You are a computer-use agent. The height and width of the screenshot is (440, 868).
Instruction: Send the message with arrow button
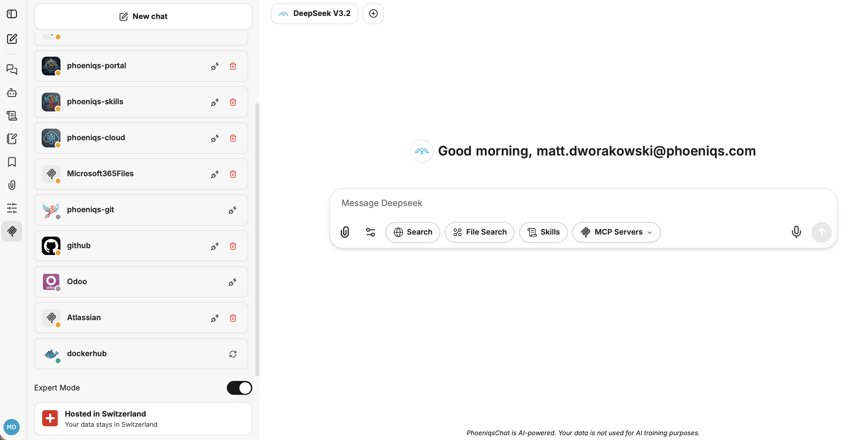821,232
